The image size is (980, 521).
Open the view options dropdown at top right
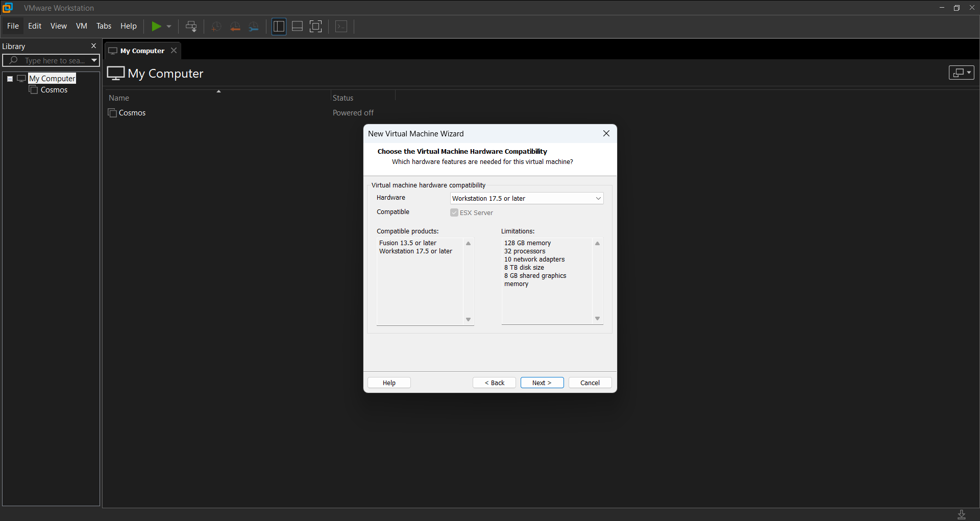[x=961, y=73]
